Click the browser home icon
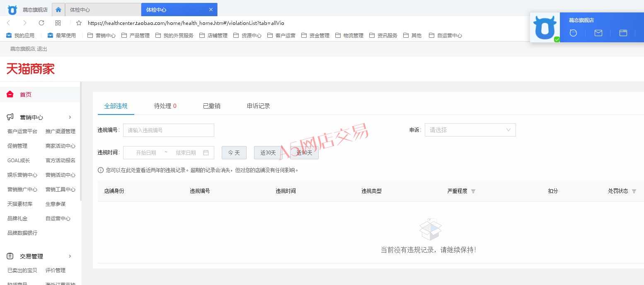The height and width of the screenshot is (285, 644). [58, 10]
